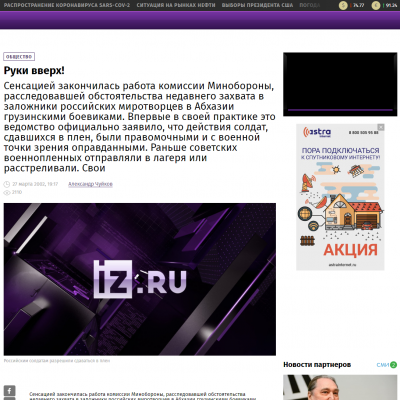Screen dimensions: 400x400
Task: Share article via Facebook icon
Action: (10, 391)
